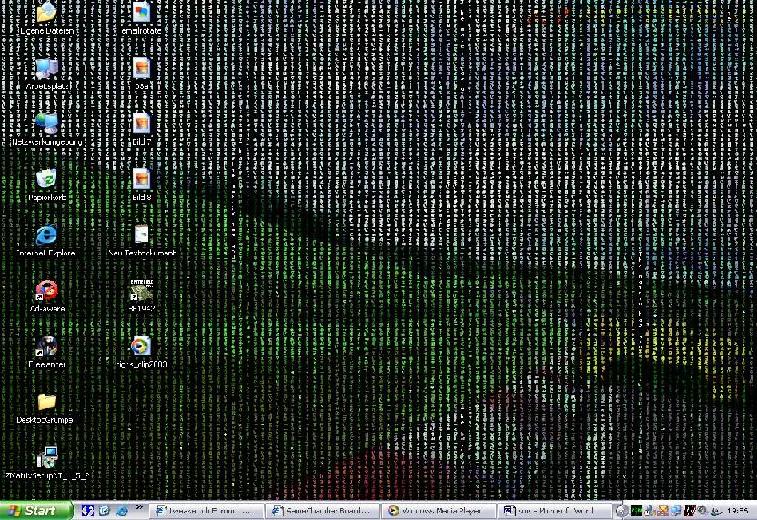Click the Internet Explorer Quick Launch icon

[x=121, y=510]
